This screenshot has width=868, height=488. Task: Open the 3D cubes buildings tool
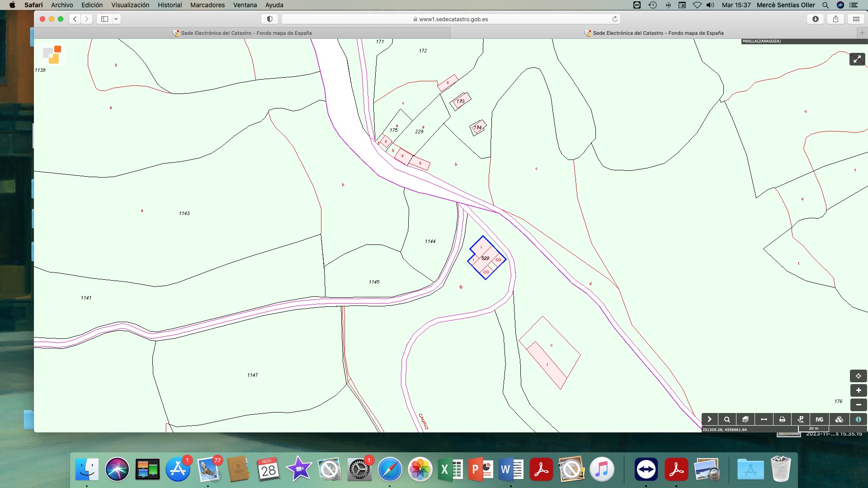[x=839, y=419]
